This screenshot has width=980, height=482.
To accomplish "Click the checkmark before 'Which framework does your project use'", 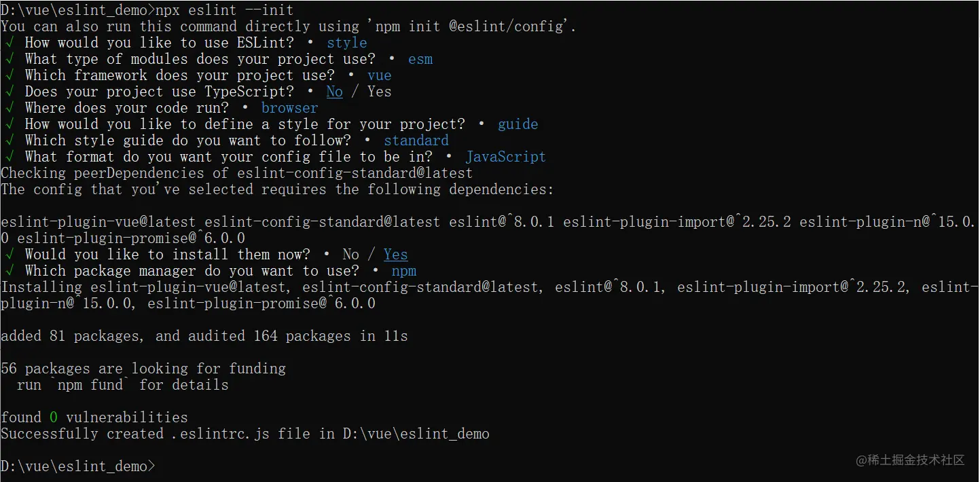I will coord(9,75).
